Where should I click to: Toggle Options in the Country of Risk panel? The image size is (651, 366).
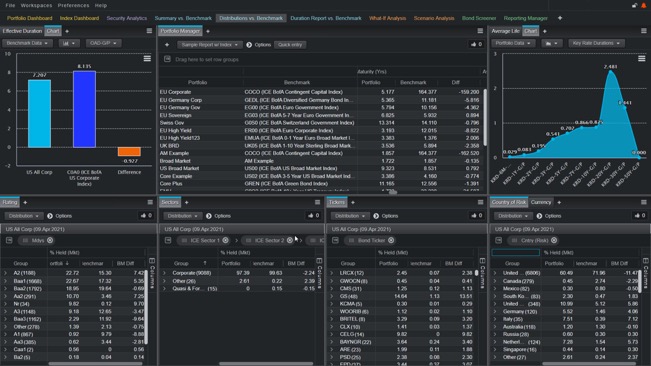[549, 216]
